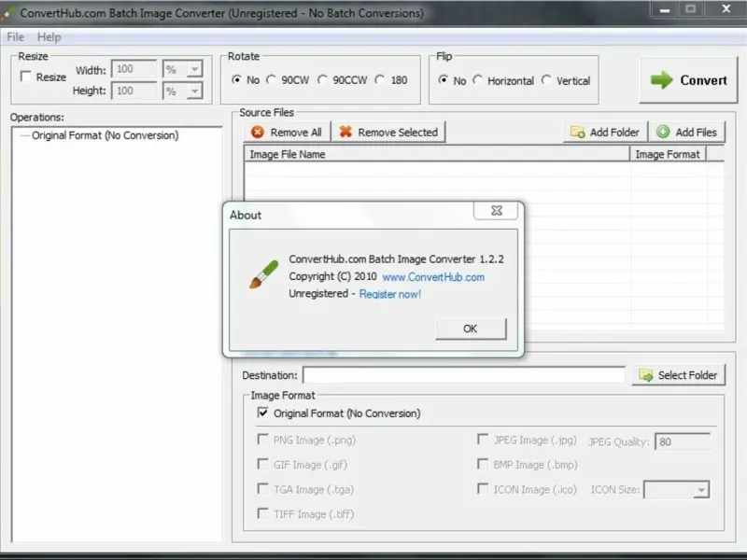Screen dimensions: 747x560
Task: Select 180 rotation option
Action: pos(380,79)
